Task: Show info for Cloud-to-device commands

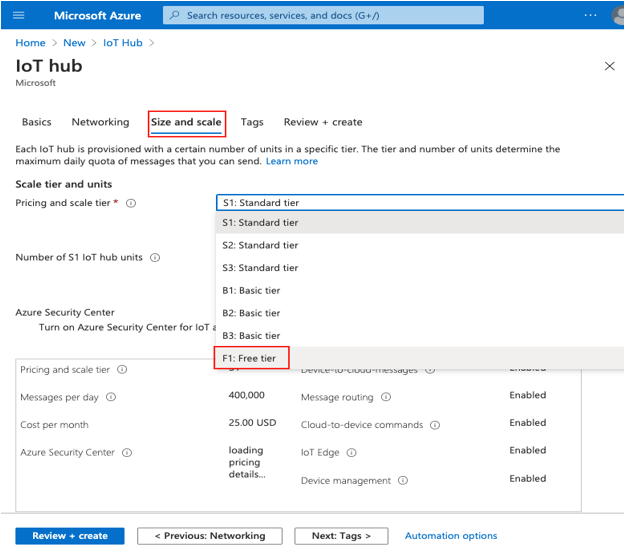Action: 435,425
